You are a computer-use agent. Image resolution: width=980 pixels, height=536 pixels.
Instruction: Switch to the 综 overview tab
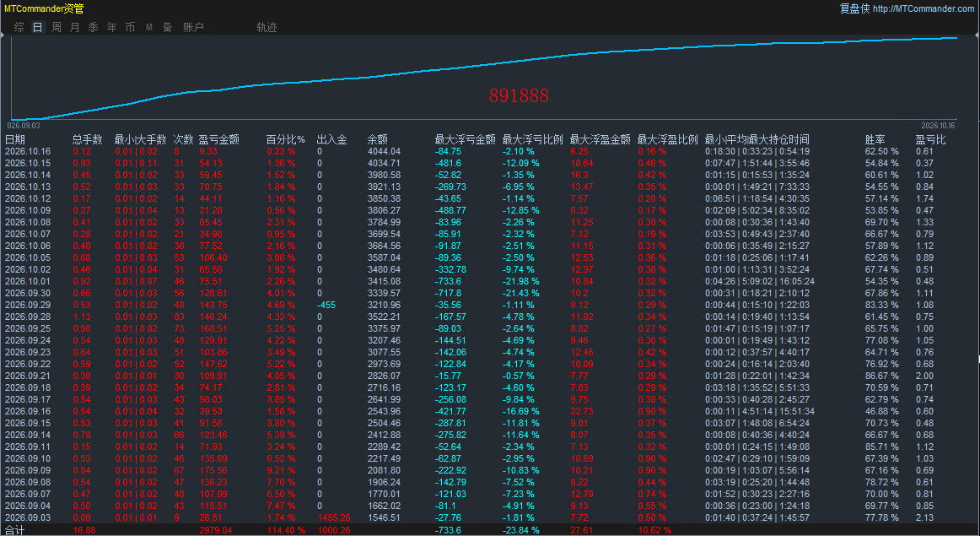[x=19, y=27]
